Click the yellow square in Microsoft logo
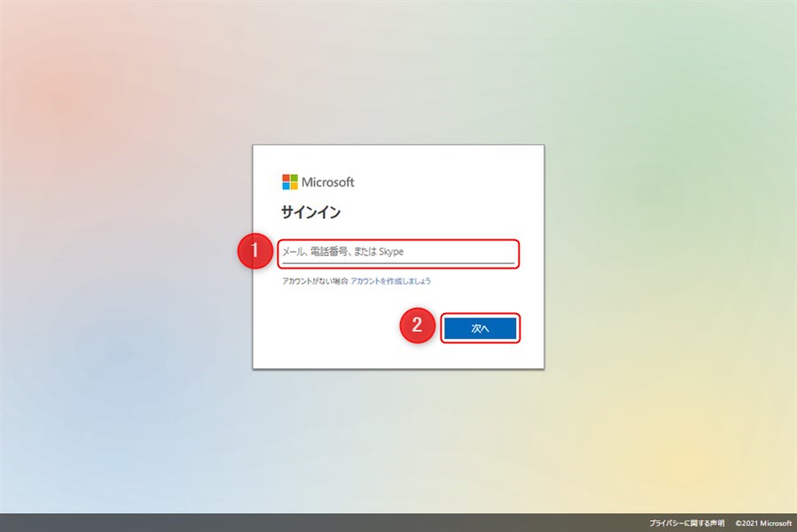The image size is (797, 532). tap(294, 186)
